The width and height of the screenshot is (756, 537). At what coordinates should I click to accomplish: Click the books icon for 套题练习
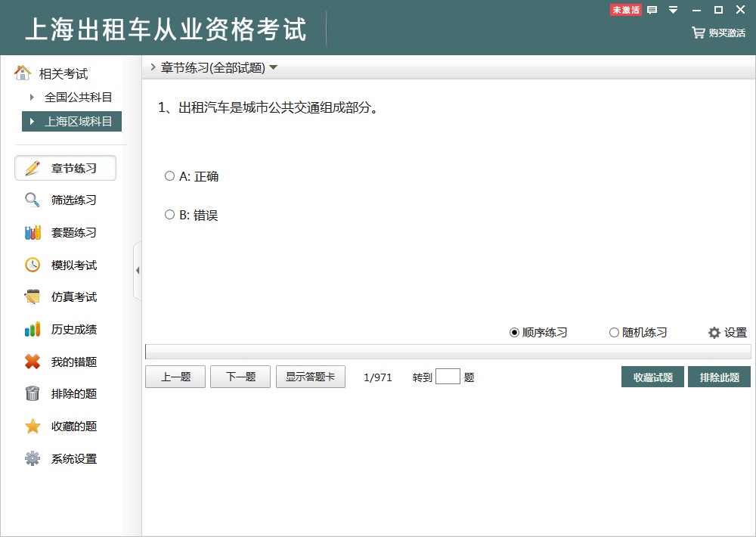[33, 233]
